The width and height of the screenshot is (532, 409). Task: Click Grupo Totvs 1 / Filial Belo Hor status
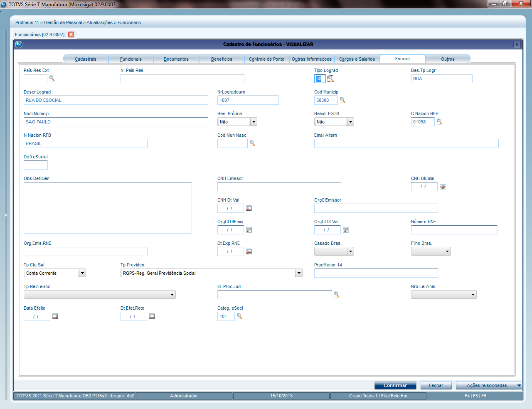tap(378, 396)
